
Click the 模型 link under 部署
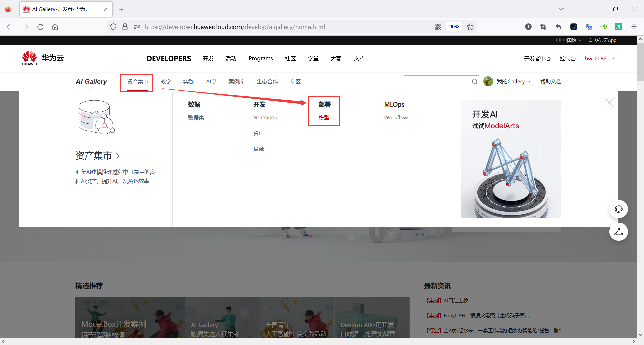coord(324,117)
